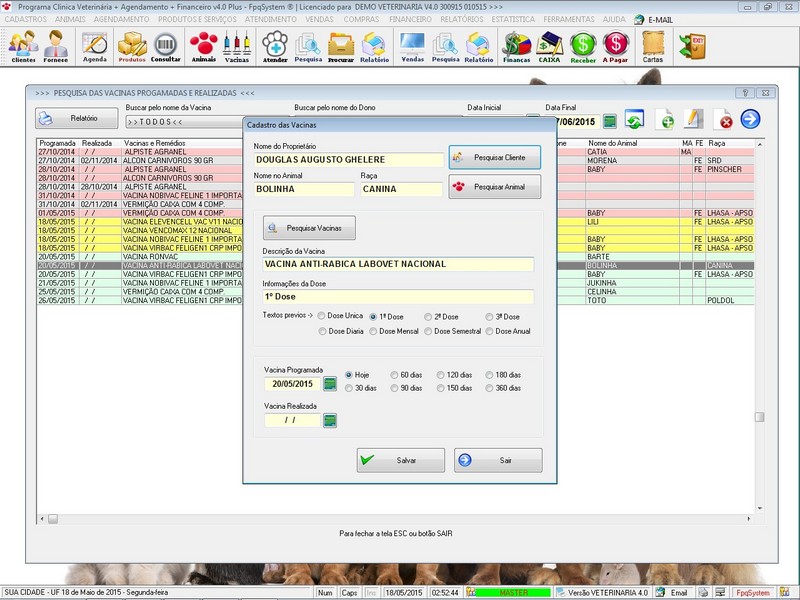Select the 90 dias radio option
Viewport: 800px width, 600px height.
coord(407,388)
